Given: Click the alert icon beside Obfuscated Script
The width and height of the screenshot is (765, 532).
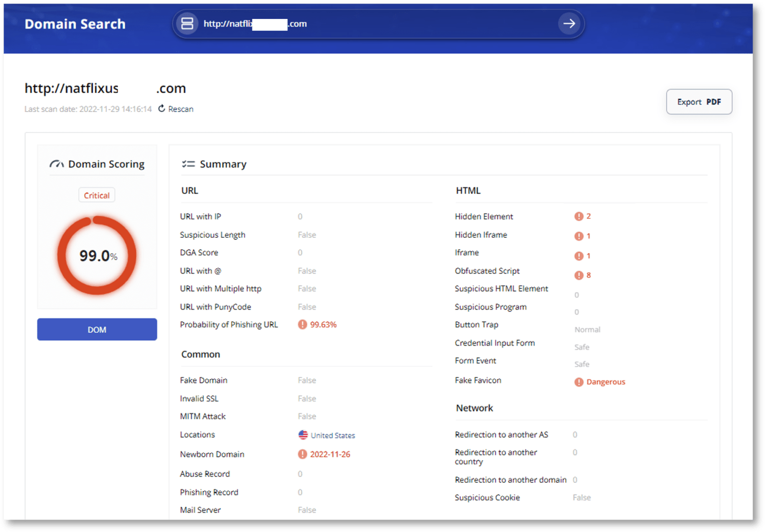Looking at the screenshot, I should point(578,275).
